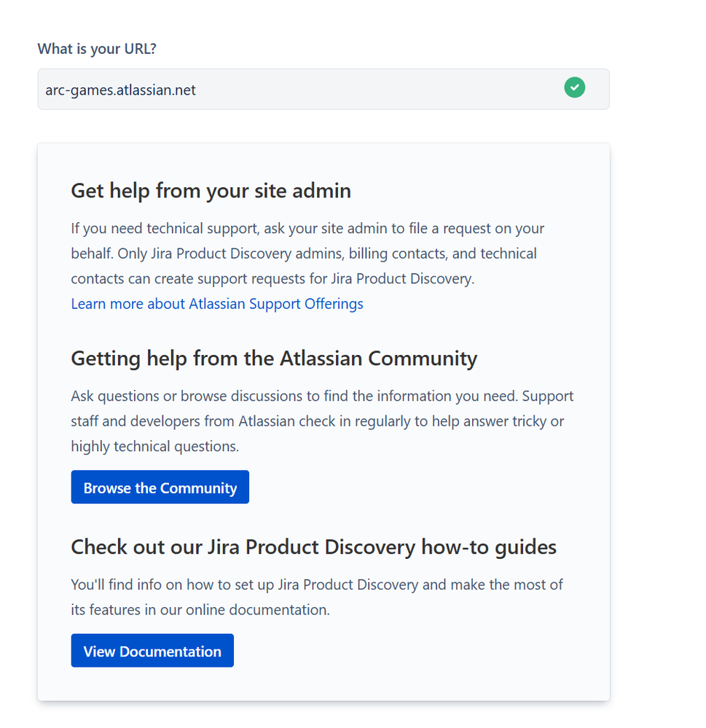Viewport: 706px width, 728px height.
Task: Click the paragraph starting 'If you need technical support'
Action: point(307,254)
